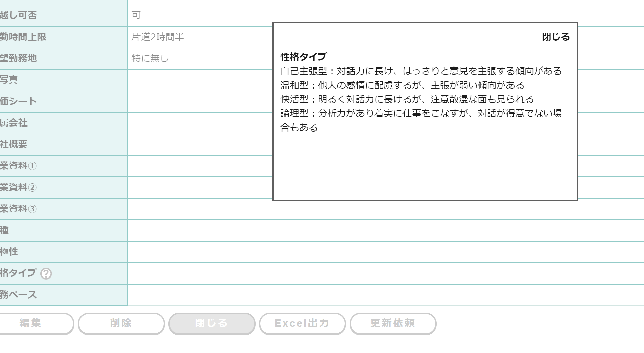Viewport: 644px width, 353px height.
Task: Click the 写真 row label
Action: coord(9,80)
